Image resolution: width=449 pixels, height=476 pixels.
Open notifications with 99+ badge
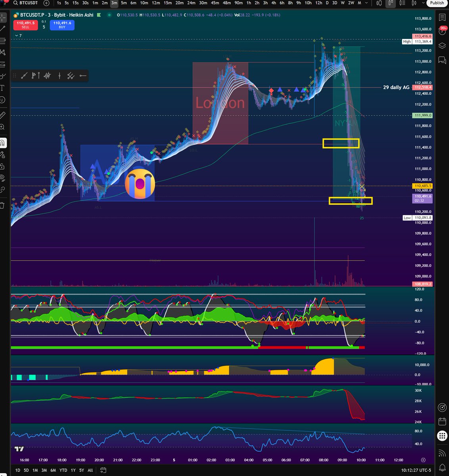(442, 31)
